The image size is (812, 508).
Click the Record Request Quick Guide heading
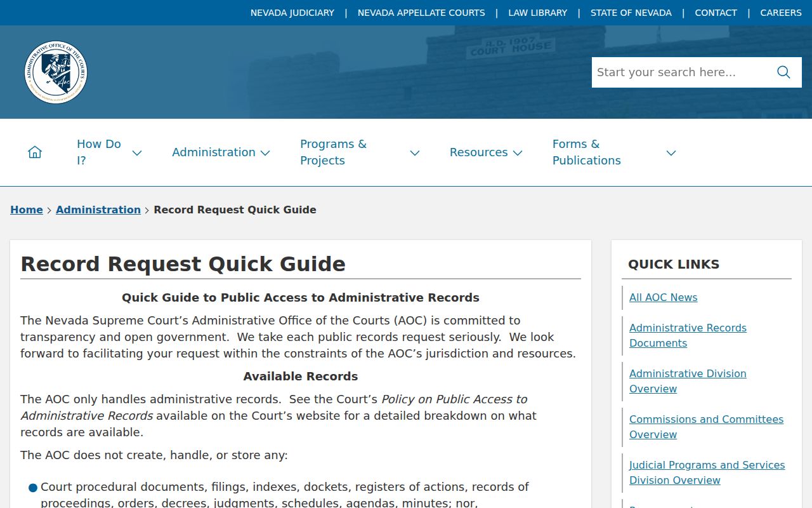pyautogui.click(x=183, y=264)
